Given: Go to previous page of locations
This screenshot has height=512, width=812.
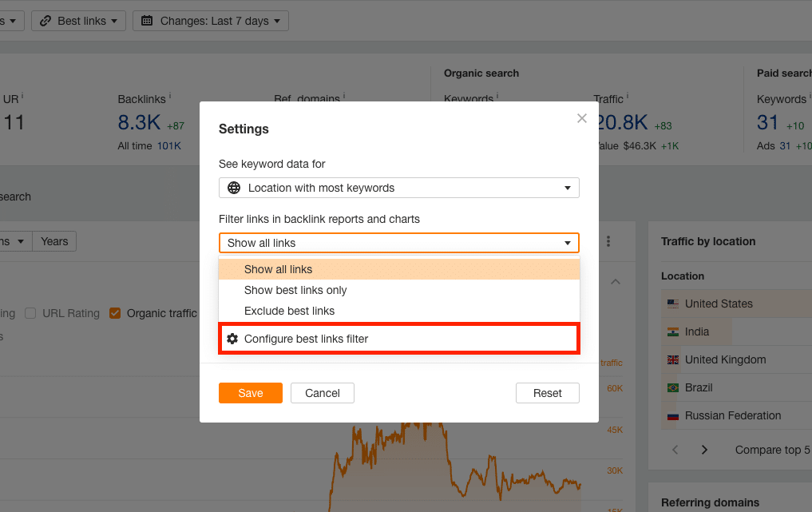Looking at the screenshot, I should click(675, 450).
